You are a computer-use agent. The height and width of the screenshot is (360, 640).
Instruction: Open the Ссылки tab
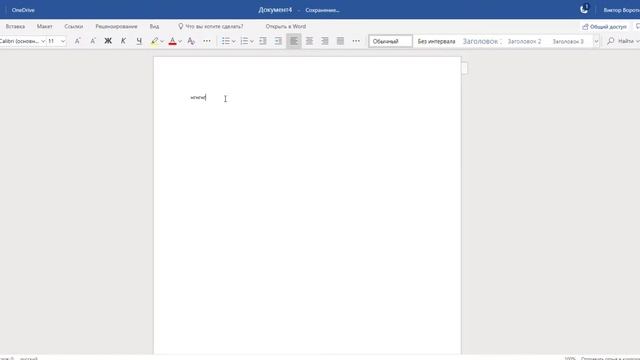coord(73,26)
